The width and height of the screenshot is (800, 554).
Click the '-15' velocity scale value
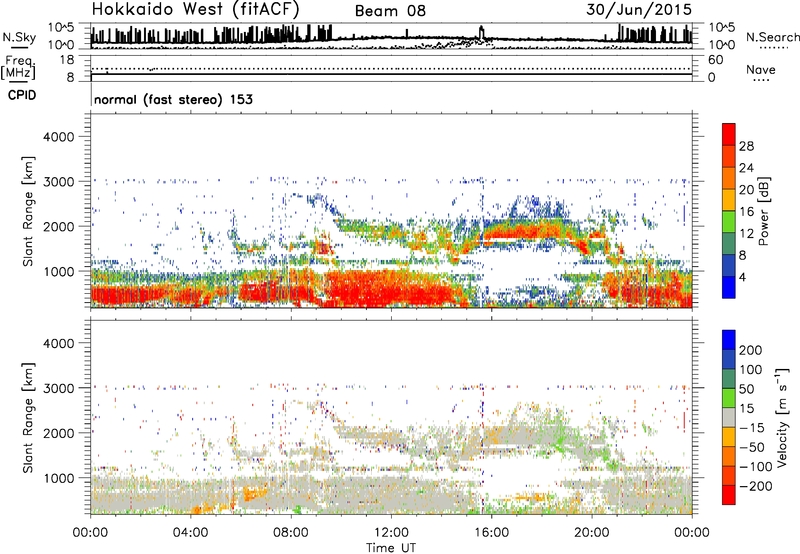point(752,427)
